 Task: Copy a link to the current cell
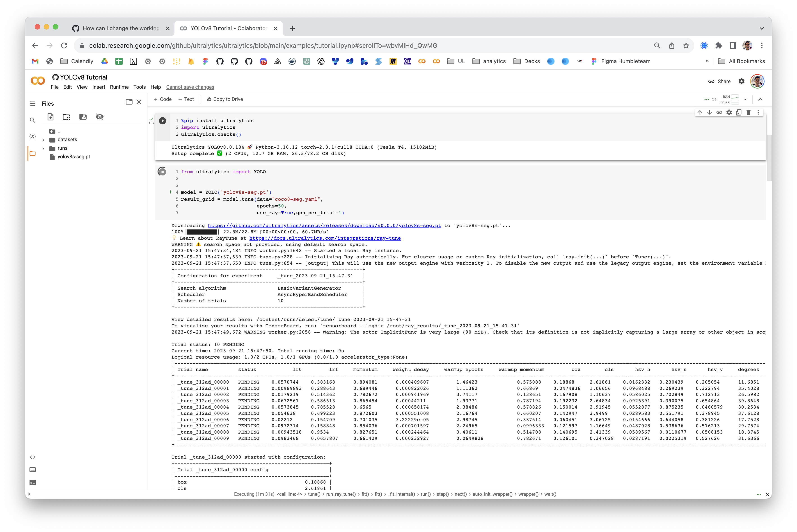tap(719, 112)
